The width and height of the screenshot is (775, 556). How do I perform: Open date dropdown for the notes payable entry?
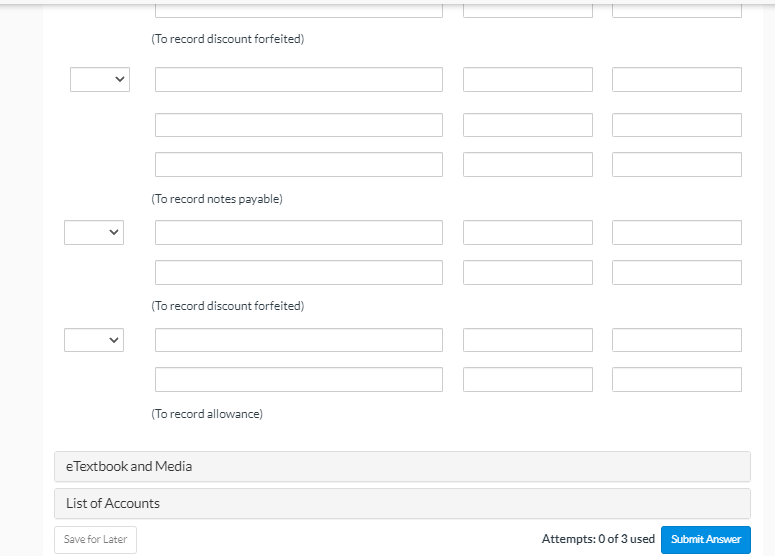click(x=100, y=80)
